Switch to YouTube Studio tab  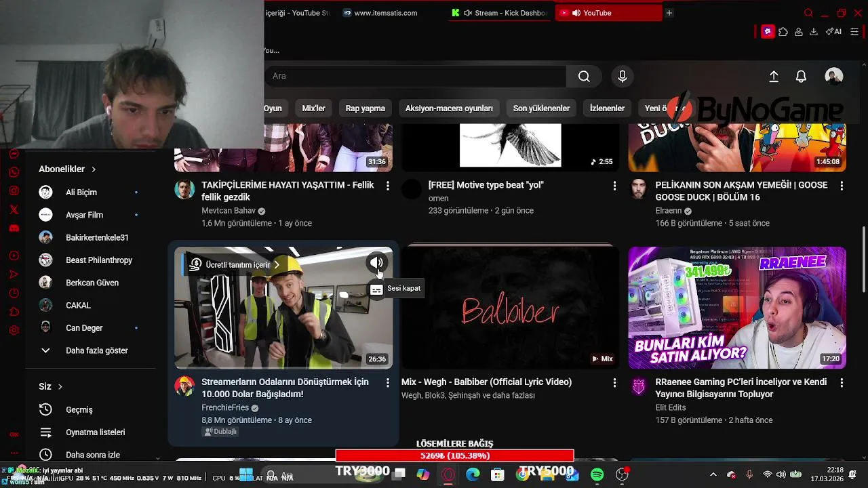(x=298, y=13)
